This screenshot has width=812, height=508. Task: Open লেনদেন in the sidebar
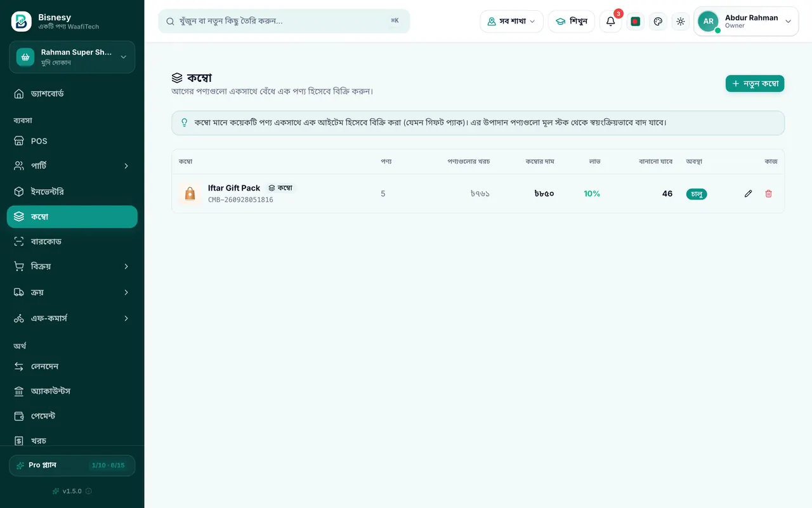72,366
